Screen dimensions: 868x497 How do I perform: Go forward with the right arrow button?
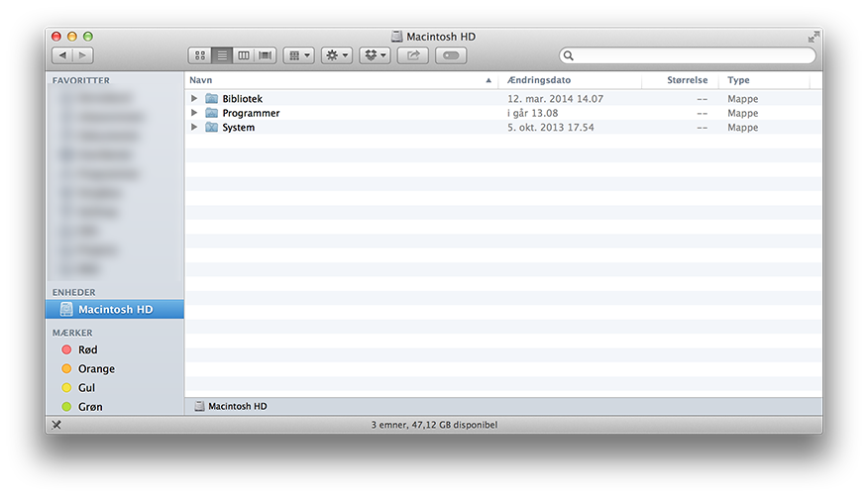pos(82,55)
